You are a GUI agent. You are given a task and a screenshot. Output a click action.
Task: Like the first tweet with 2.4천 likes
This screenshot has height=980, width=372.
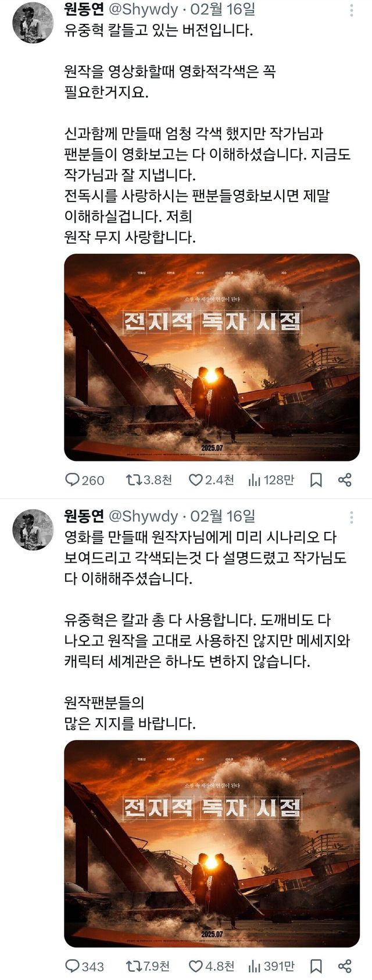pos(212,480)
